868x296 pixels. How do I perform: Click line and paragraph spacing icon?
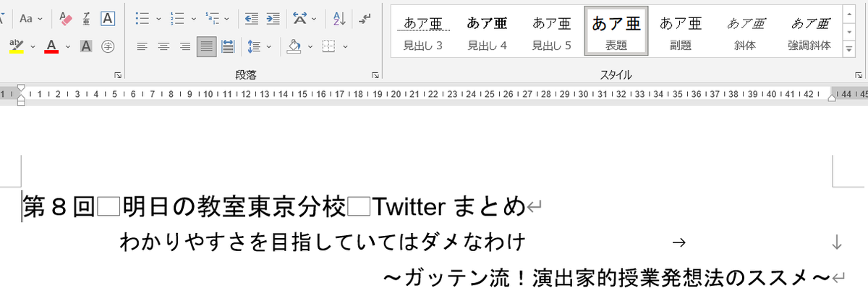(x=253, y=46)
